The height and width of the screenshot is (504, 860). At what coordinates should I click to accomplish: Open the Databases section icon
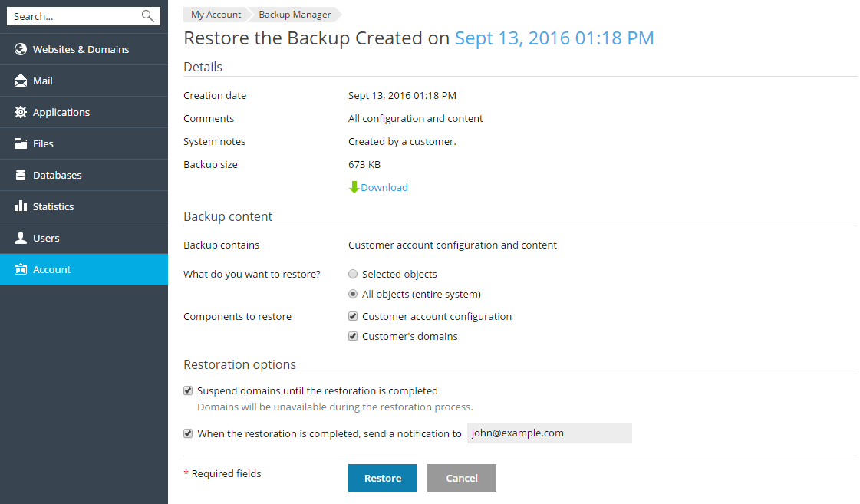(x=18, y=174)
